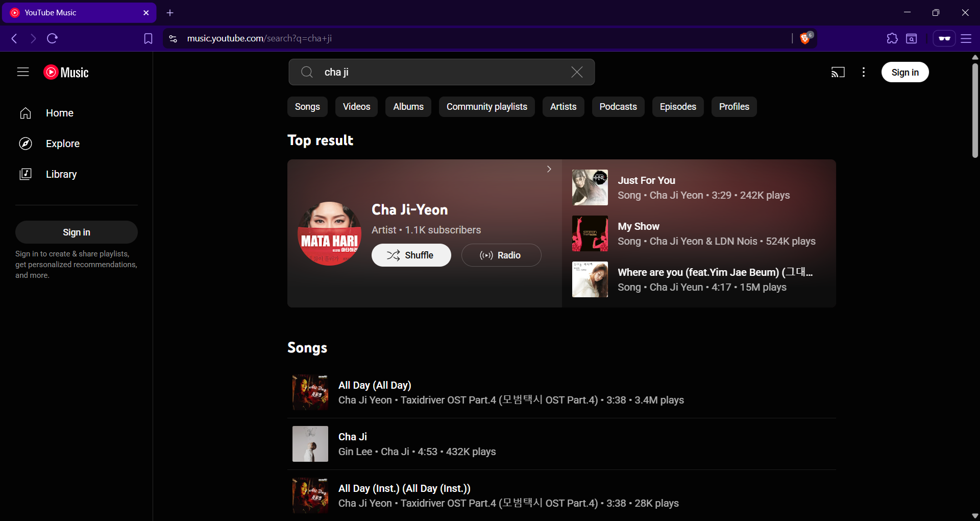Open Cha Ji-Yeon artist page title

point(410,209)
